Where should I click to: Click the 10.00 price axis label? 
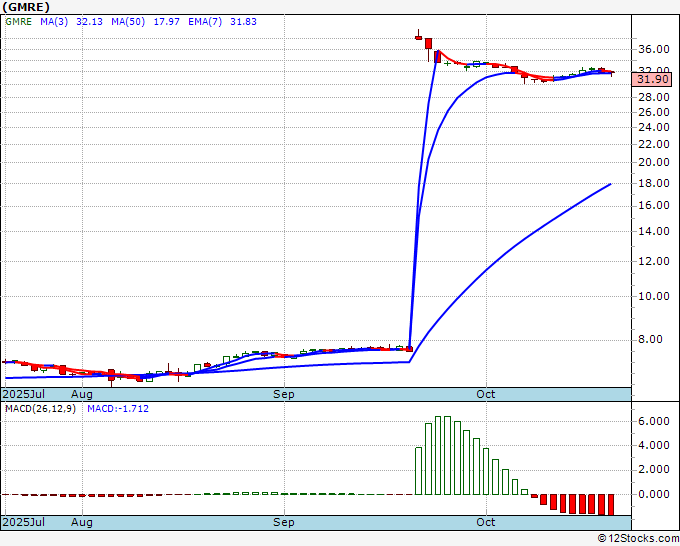click(654, 296)
